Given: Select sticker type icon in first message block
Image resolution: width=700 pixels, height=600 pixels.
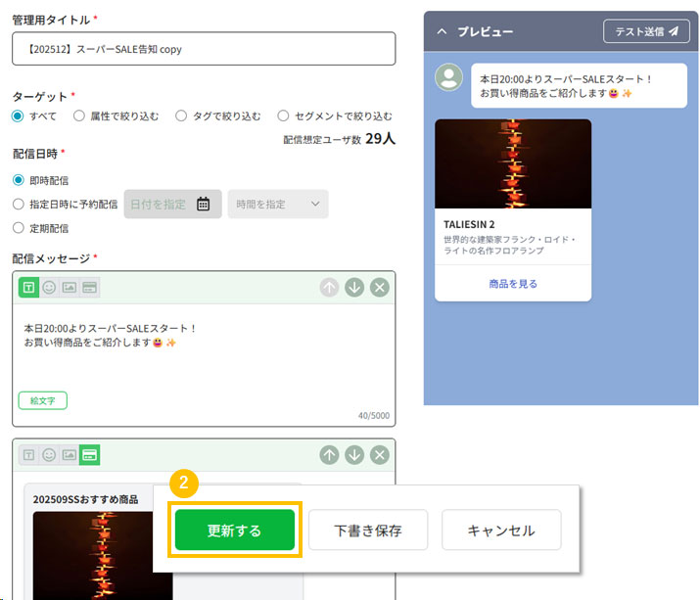Looking at the screenshot, I should pyautogui.click(x=49, y=288).
